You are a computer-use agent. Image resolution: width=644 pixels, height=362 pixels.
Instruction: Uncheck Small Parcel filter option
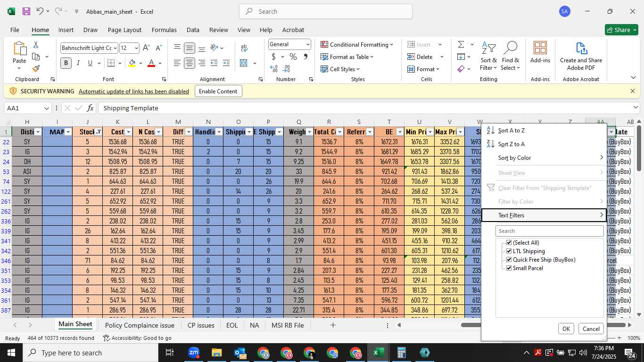pos(509,268)
